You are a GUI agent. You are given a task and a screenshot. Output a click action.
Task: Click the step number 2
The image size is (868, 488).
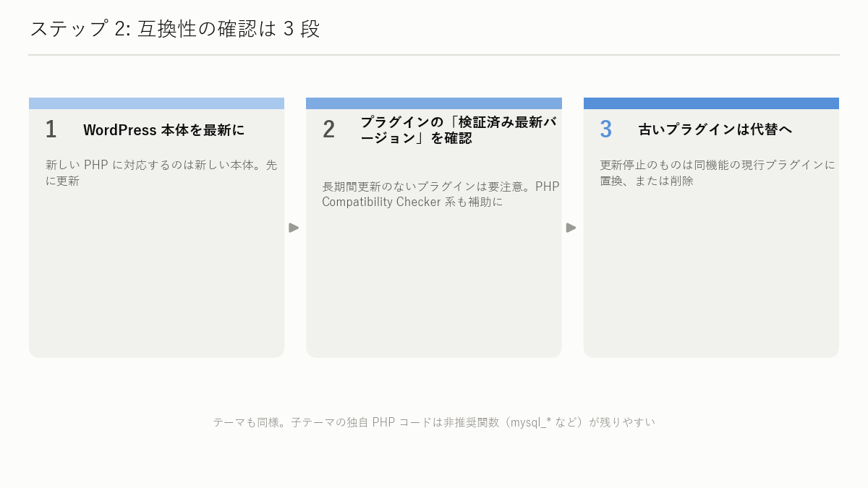tap(328, 129)
